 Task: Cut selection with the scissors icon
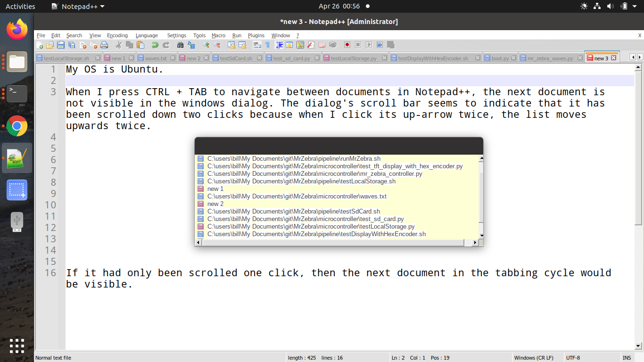click(119, 45)
